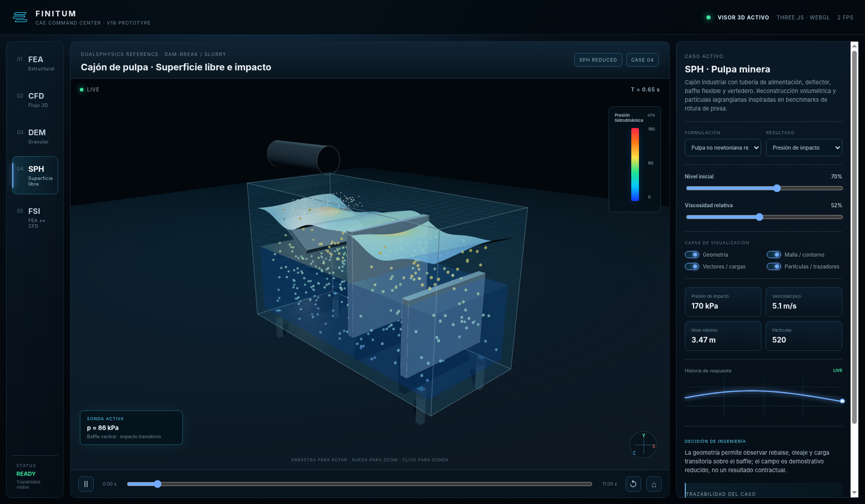The image size is (865, 504).
Task: Click the timeline scrubber handle
Action: 157,484
